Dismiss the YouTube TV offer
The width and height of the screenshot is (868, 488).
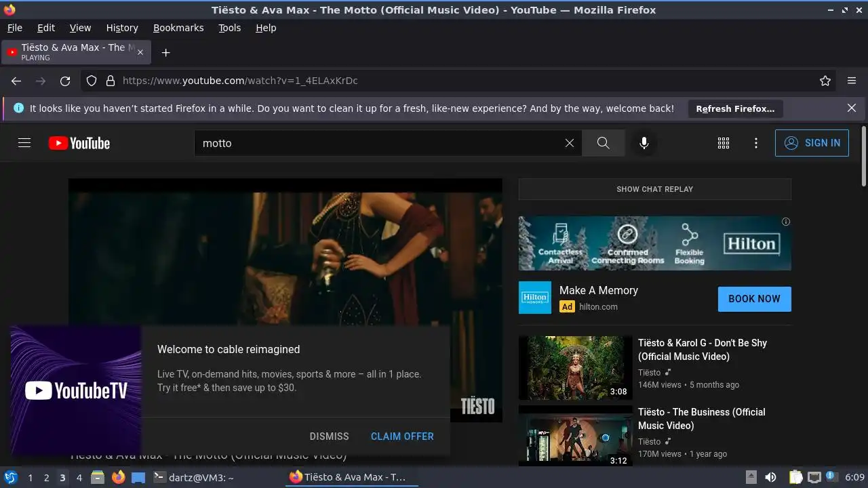329,436
